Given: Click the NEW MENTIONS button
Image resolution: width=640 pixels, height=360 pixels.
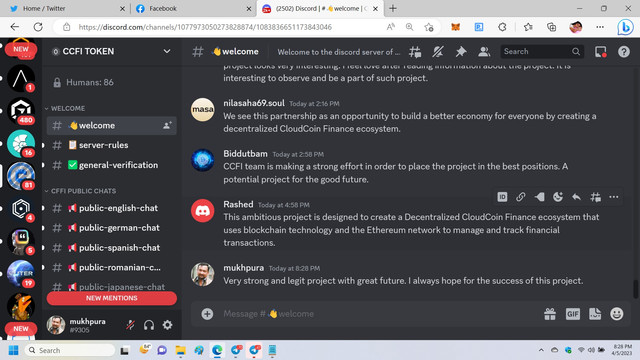Looking at the screenshot, I should (x=111, y=298).
